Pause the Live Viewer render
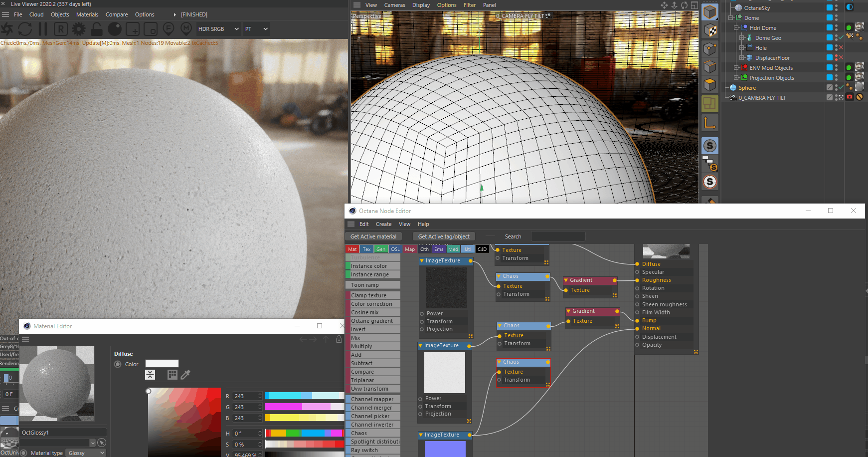The image size is (868, 457). [x=43, y=29]
